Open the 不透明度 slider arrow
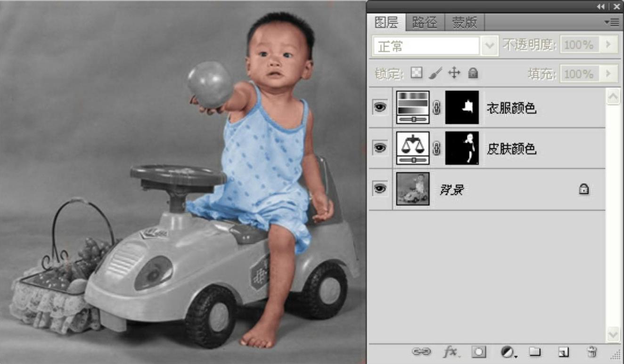The height and width of the screenshot is (364, 624). (x=608, y=45)
